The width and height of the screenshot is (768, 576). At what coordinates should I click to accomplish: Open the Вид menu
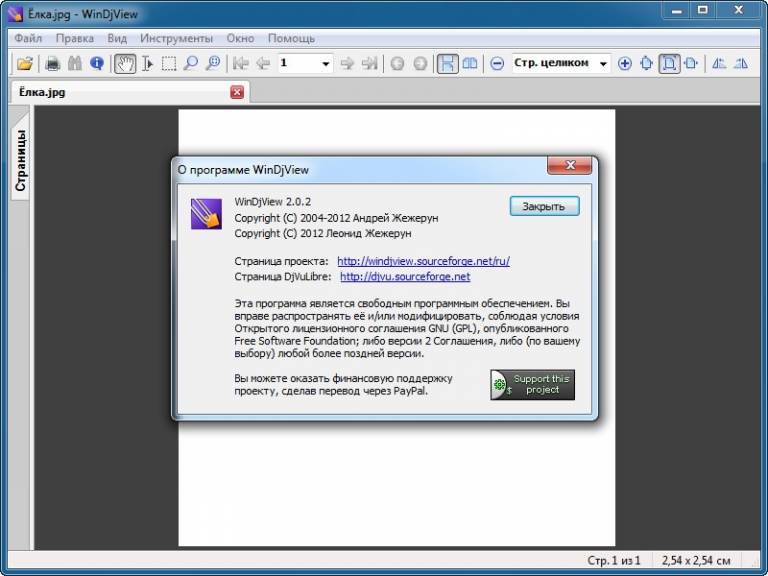pos(117,38)
